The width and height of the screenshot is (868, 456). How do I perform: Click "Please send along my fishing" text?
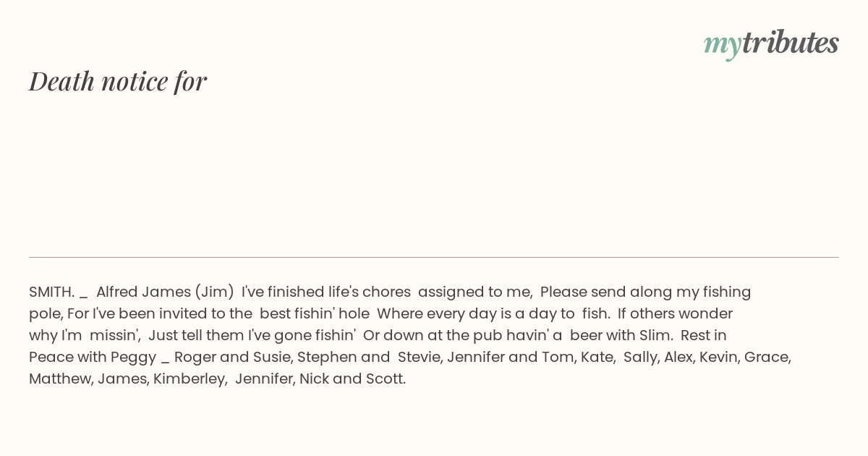[x=645, y=292]
